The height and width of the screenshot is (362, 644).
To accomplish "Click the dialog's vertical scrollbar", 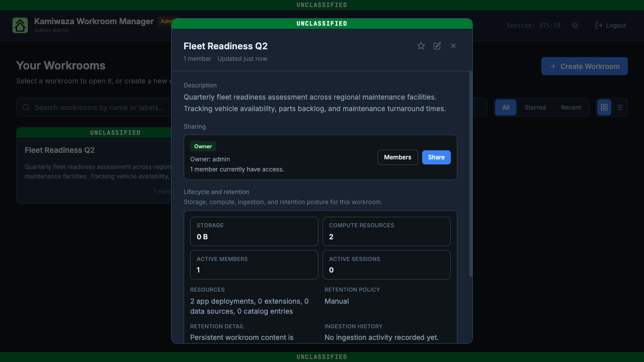I will click(471, 174).
